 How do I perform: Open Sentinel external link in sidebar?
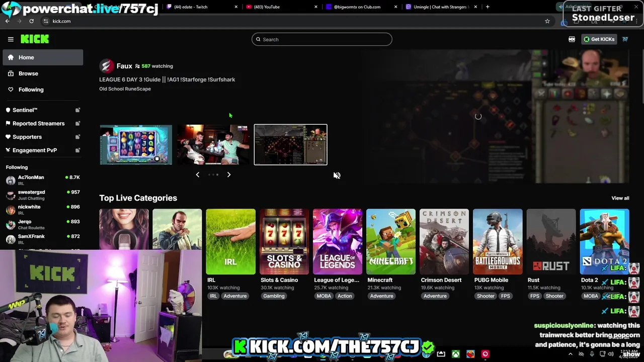[43, 110]
